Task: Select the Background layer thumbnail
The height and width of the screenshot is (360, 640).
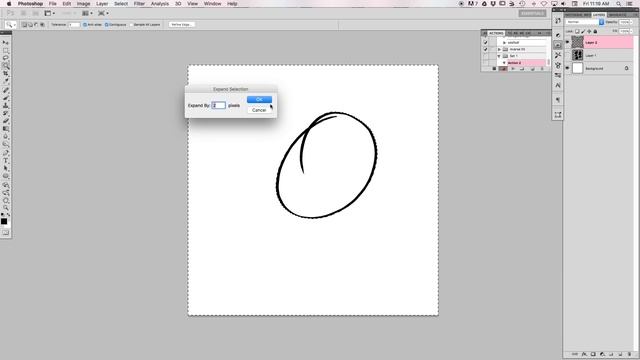Action: 577,68
